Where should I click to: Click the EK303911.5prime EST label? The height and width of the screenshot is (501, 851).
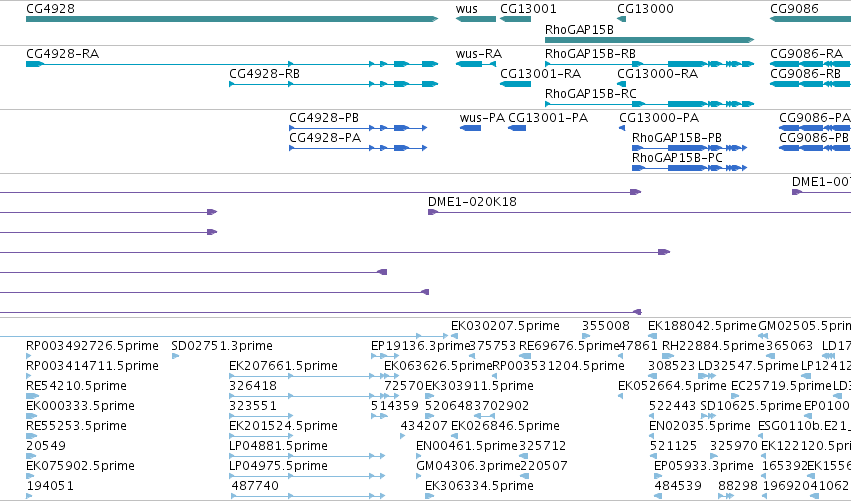(479, 386)
